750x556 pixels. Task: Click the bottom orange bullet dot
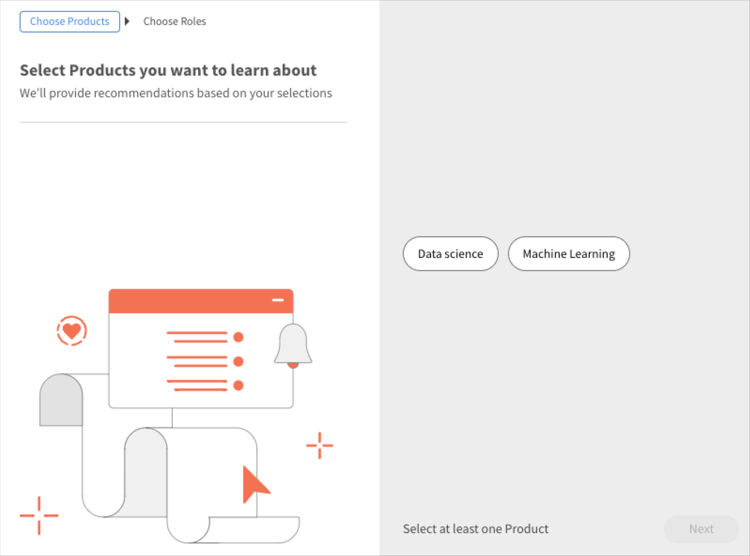click(x=238, y=385)
